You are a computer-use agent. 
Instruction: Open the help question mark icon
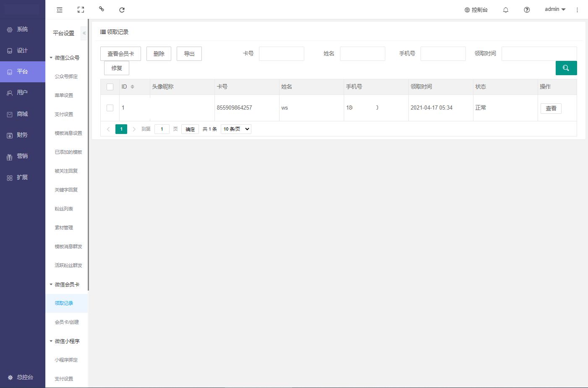click(527, 10)
